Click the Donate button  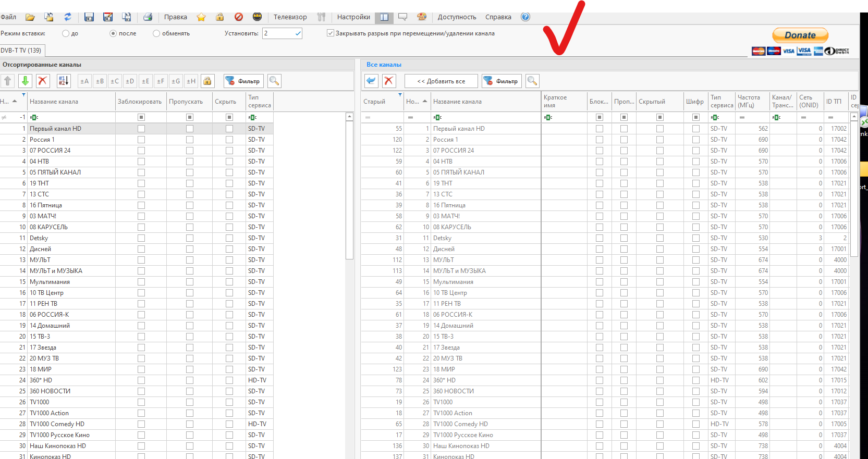pos(800,35)
